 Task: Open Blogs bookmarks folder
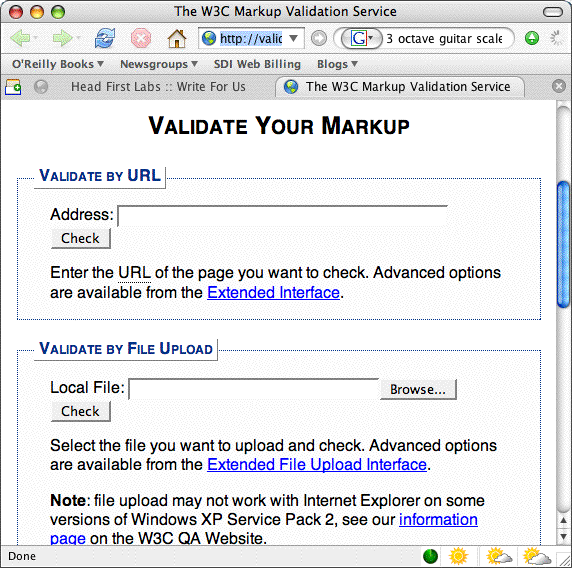pos(337,64)
